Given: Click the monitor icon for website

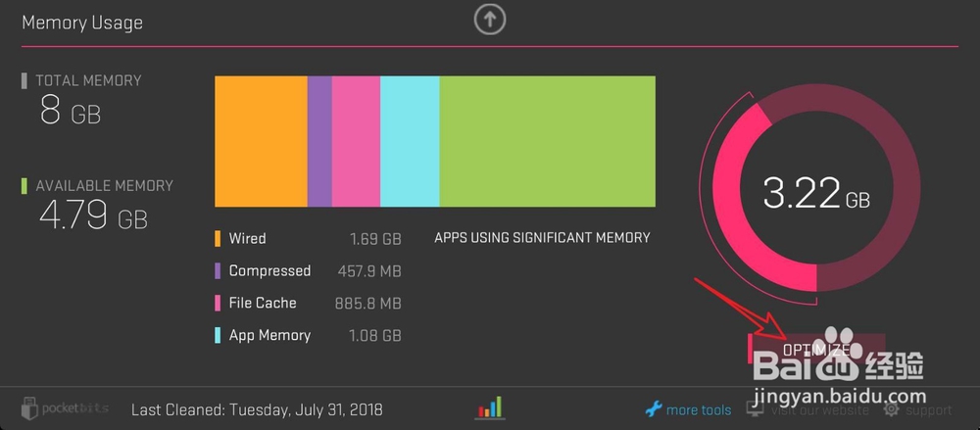Looking at the screenshot, I should coord(756,409).
